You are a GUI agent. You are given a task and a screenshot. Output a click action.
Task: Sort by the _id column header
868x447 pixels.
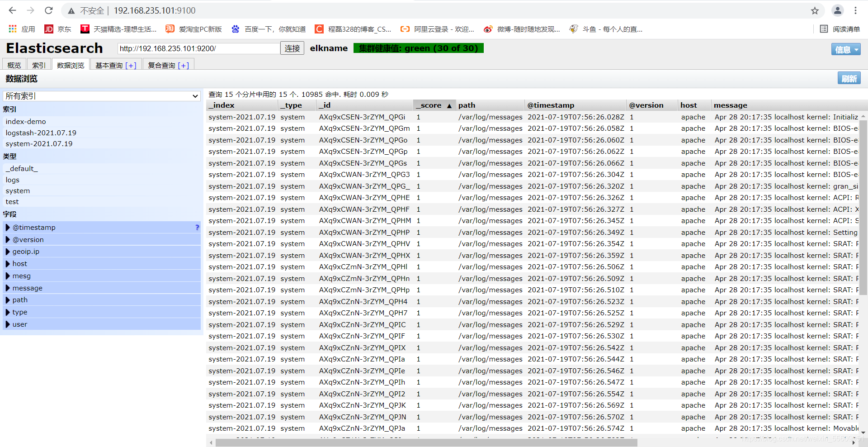[364, 105]
